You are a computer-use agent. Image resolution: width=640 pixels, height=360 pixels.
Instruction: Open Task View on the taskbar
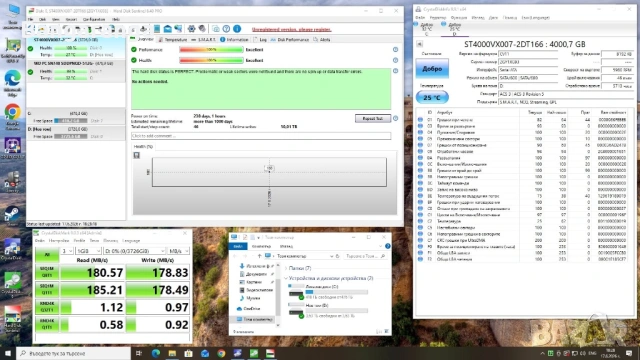tap(139, 353)
